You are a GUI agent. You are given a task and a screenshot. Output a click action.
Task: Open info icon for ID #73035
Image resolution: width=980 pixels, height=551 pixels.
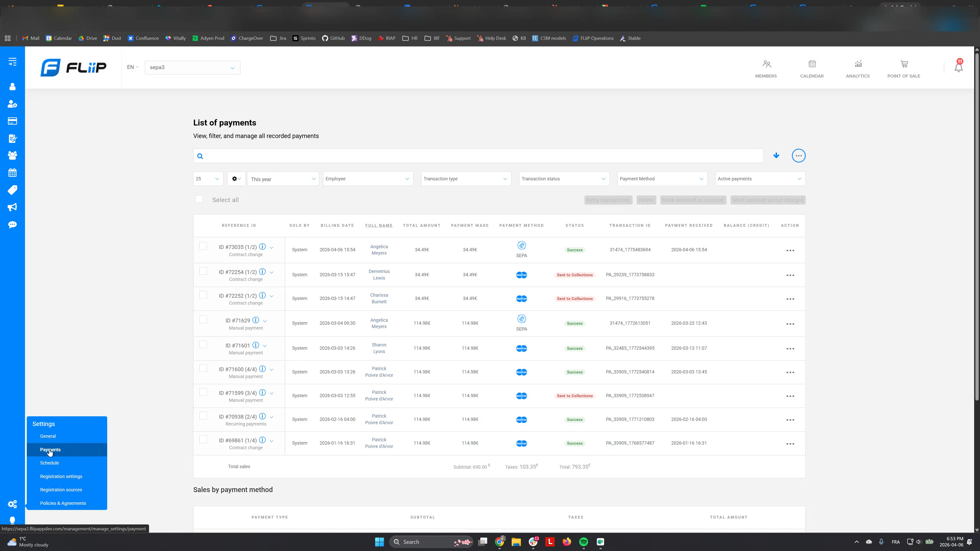[262, 247]
